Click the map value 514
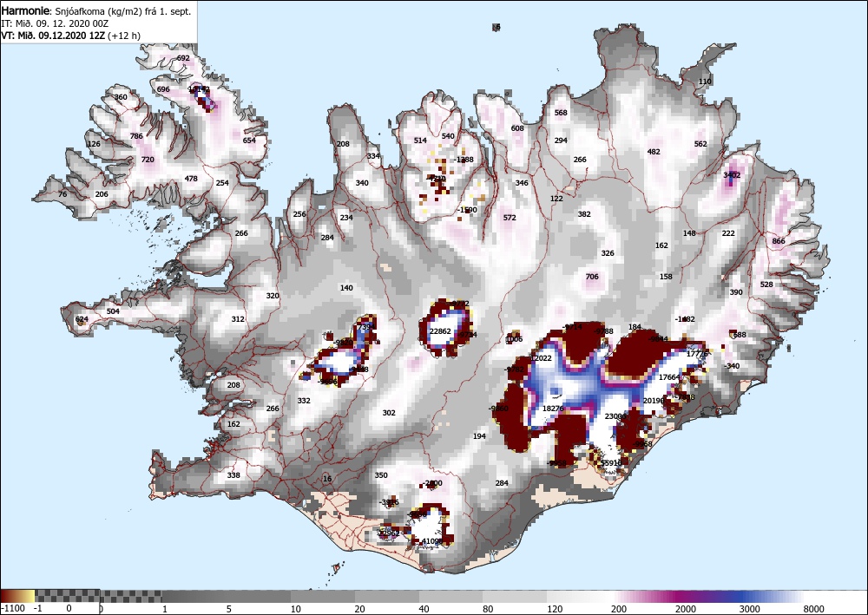868x615 pixels. coord(421,141)
